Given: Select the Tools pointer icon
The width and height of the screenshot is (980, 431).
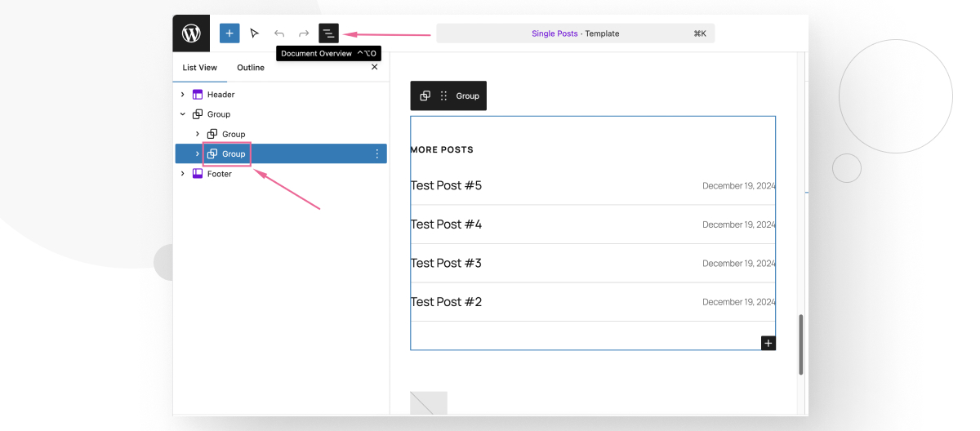Looking at the screenshot, I should coord(254,33).
